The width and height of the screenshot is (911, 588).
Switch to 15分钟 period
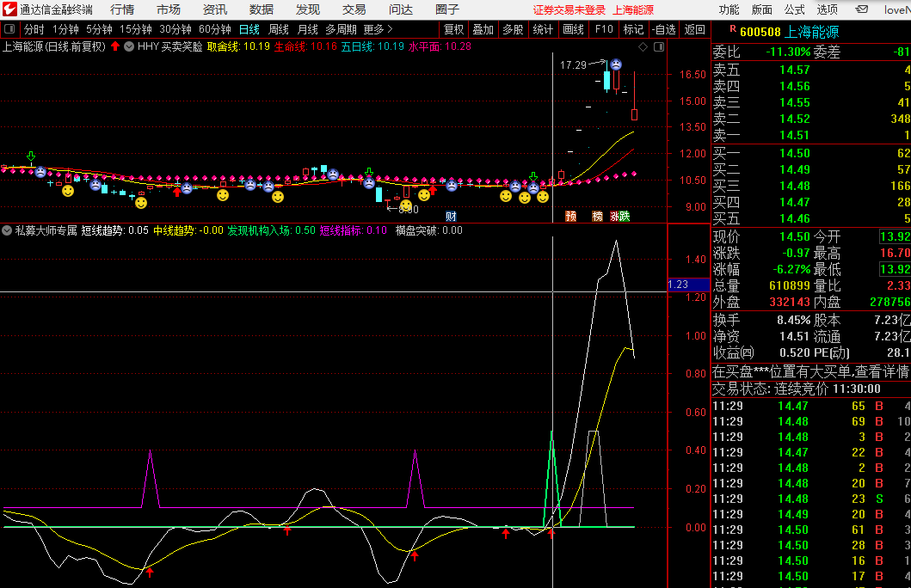pyautogui.click(x=135, y=29)
